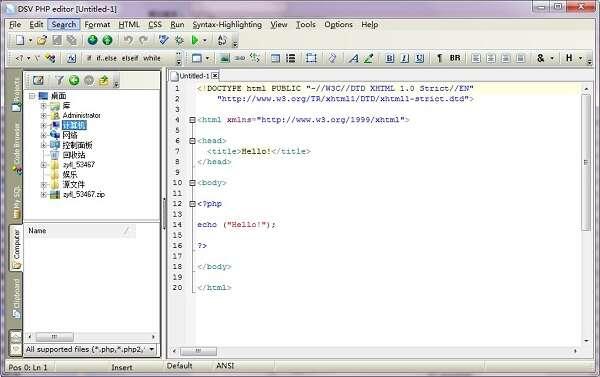Image resolution: width=600 pixels, height=377 pixels.
Task: Insert an image with the picture icon
Action: [x=225, y=58]
